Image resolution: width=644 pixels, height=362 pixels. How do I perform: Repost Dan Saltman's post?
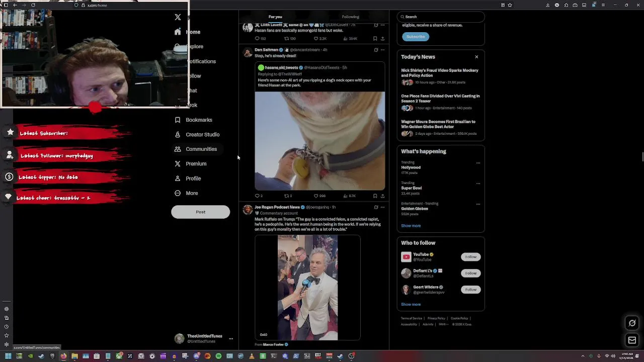288,196
